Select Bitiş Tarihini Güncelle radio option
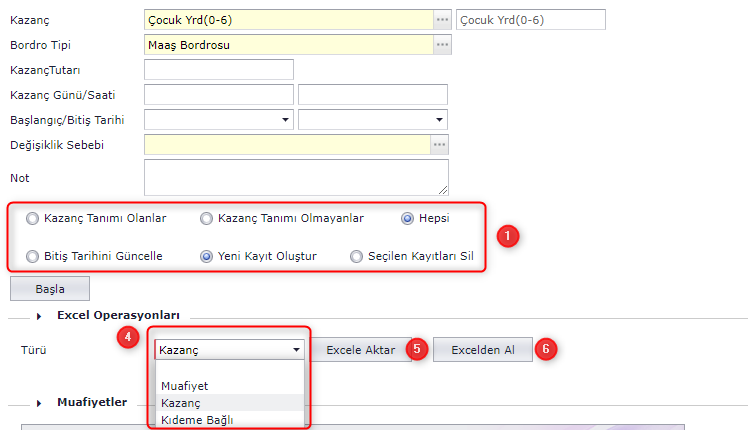Viewport: 748px width, 430px height. 33,256
